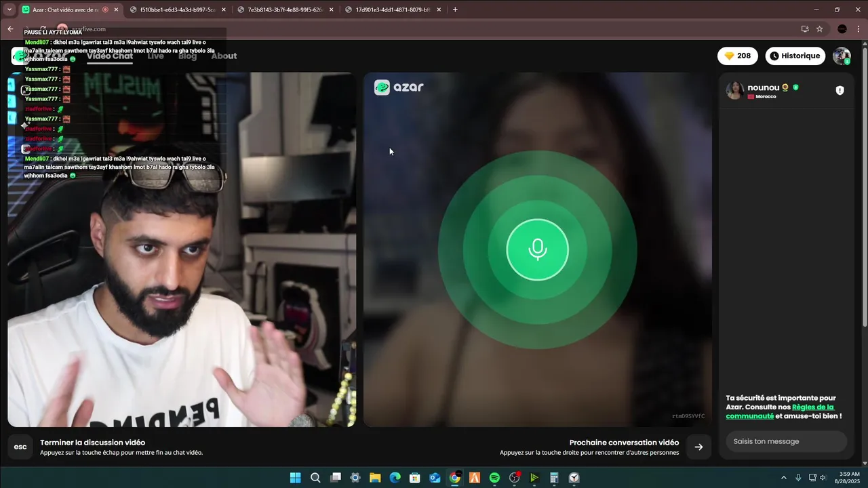Open OBS Studio from taskbar
Screen dimensions: 868x488
(x=515, y=478)
